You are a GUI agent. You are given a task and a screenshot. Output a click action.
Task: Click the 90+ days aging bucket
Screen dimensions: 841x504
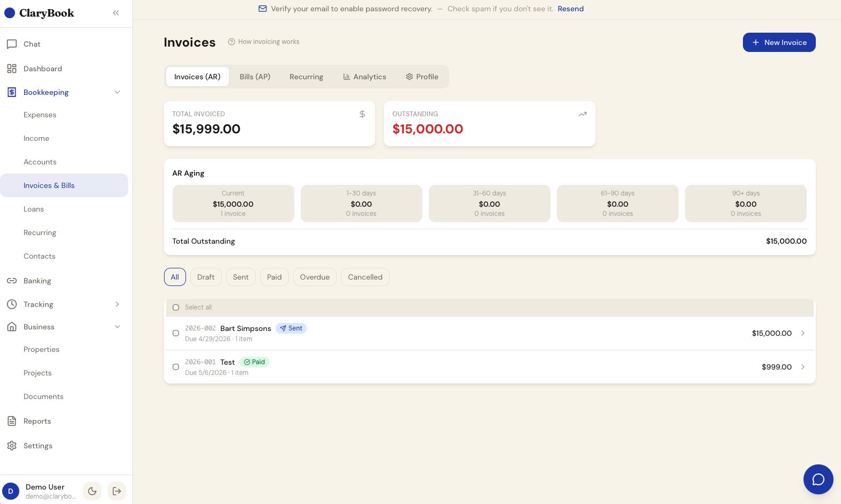coord(746,204)
